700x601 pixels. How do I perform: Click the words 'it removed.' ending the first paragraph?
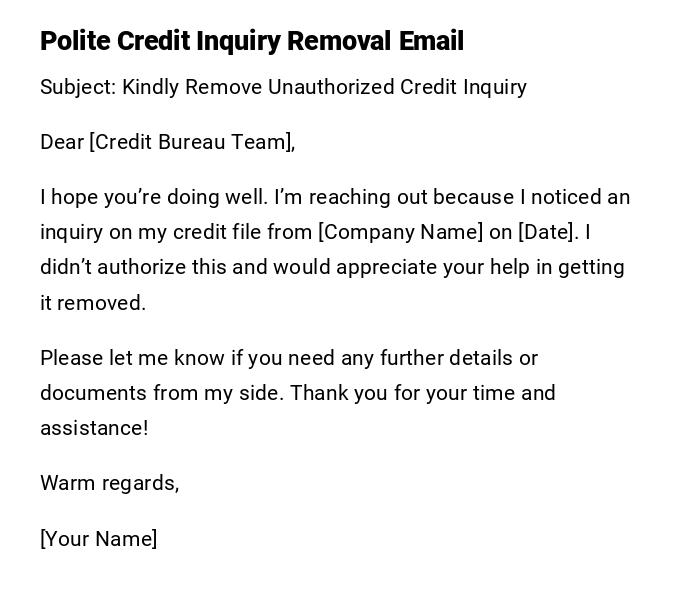pyautogui.click(x=93, y=303)
